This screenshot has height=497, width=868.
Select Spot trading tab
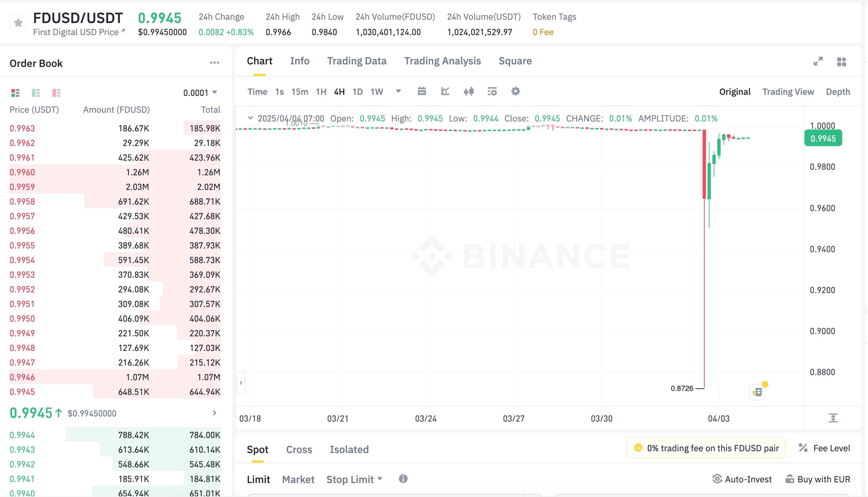pos(257,449)
